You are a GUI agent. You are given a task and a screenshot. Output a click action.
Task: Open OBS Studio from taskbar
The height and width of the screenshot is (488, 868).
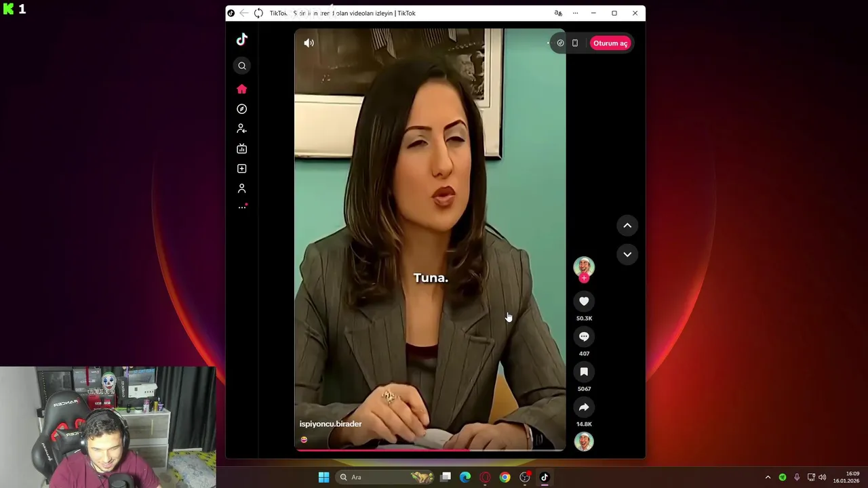[x=524, y=477]
